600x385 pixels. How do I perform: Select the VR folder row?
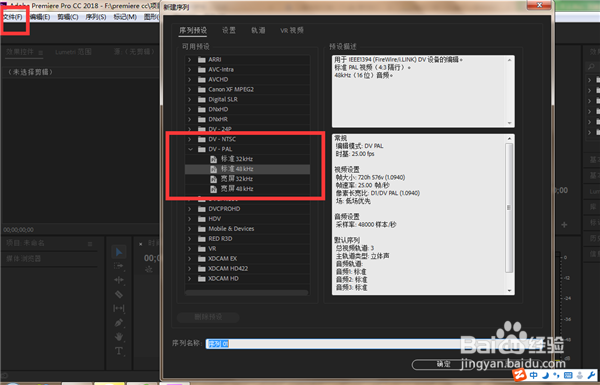[247, 248]
